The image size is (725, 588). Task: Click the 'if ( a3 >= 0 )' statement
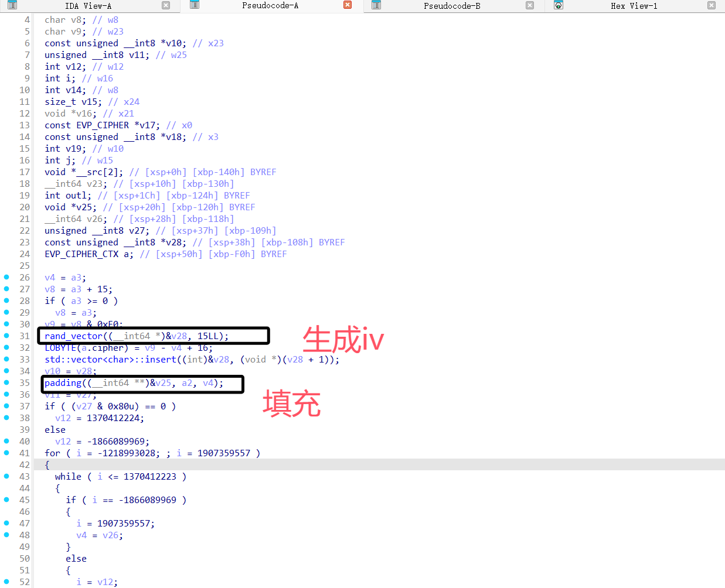[x=81, y=301]
